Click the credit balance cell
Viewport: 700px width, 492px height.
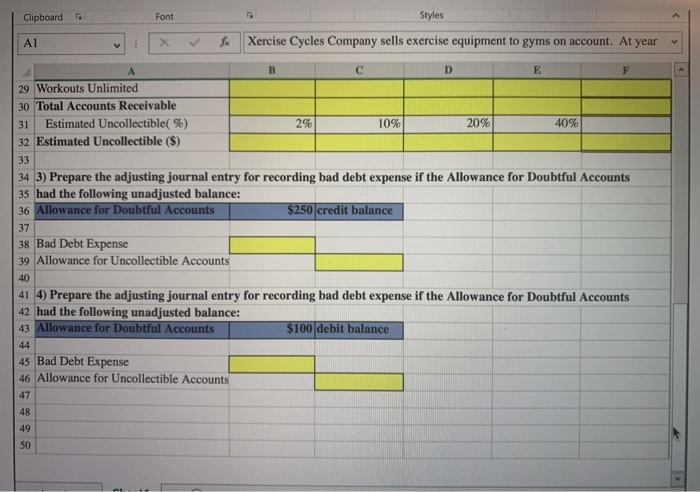click(x=359, y=211)
